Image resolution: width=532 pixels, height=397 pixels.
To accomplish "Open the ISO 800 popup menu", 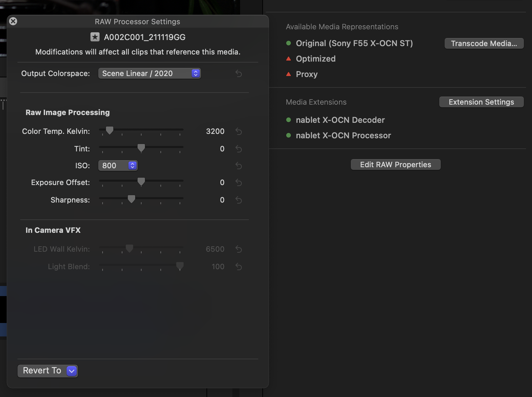I will tap(118, 166).
